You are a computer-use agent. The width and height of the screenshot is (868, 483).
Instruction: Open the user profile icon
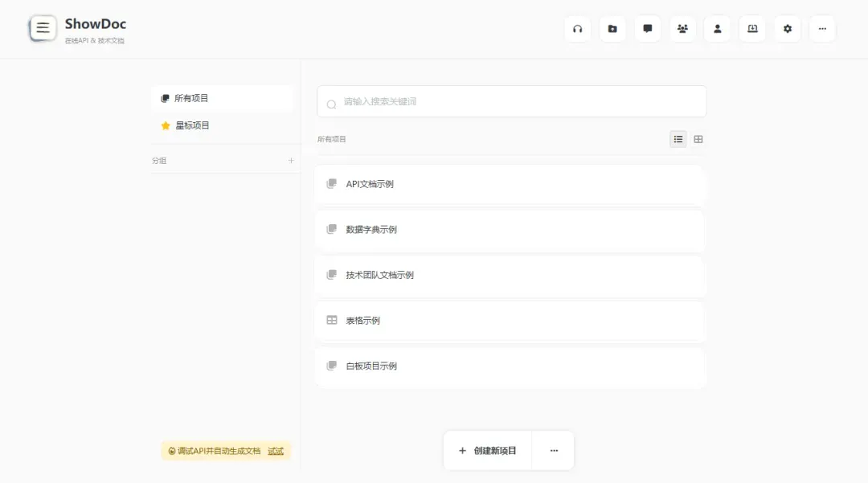coord(717,29)
